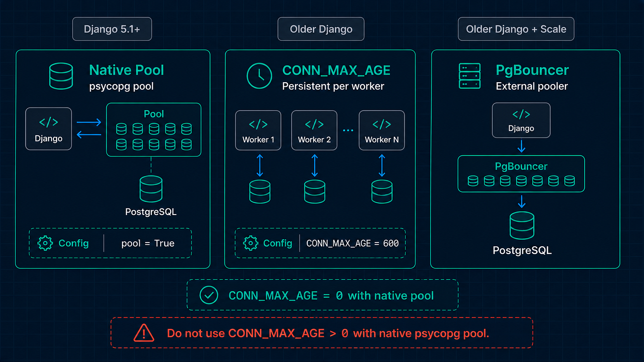Click the PostgreSQL label in Native Pool panel
Image resolution: width=644 pixels, height=362 pixels.
point(151,212)
